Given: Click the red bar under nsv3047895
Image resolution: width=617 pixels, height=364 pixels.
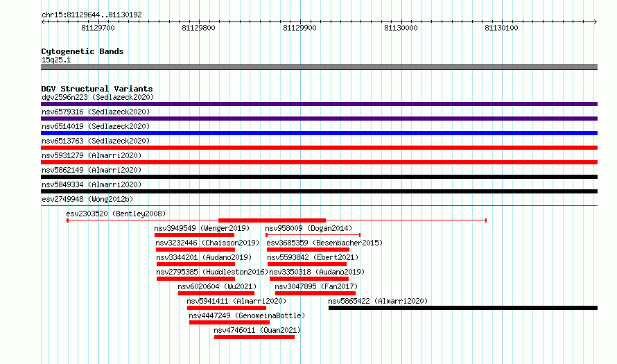Looking at the screenshot, I should click(315, 293).
